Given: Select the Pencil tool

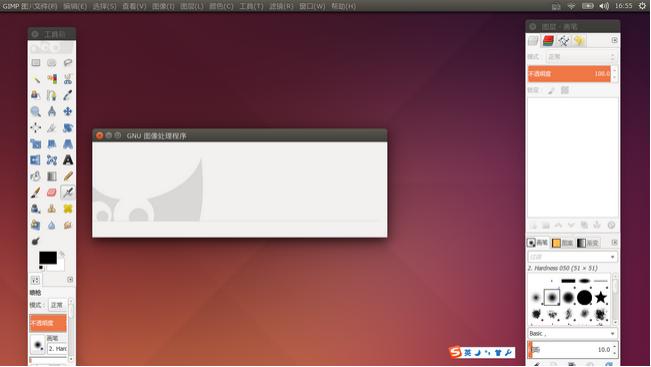Looking at the screenshot, I should click(x=68, y=176).
